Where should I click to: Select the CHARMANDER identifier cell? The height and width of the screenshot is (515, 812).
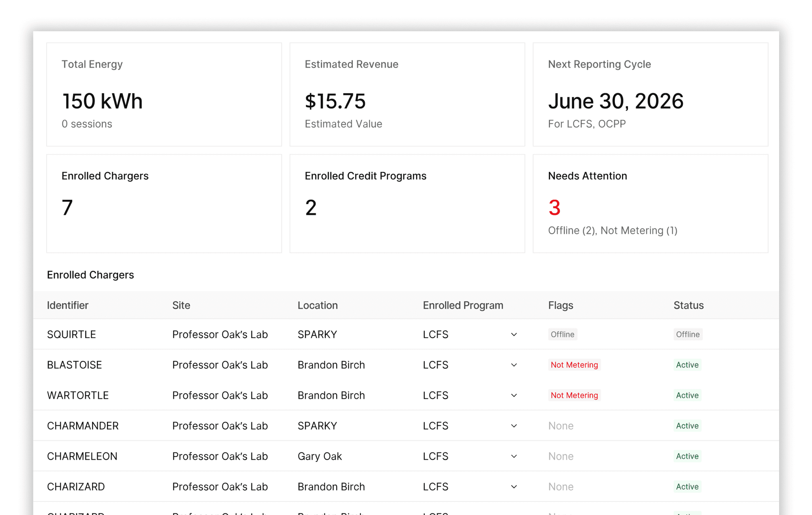(x=83, y=426)
